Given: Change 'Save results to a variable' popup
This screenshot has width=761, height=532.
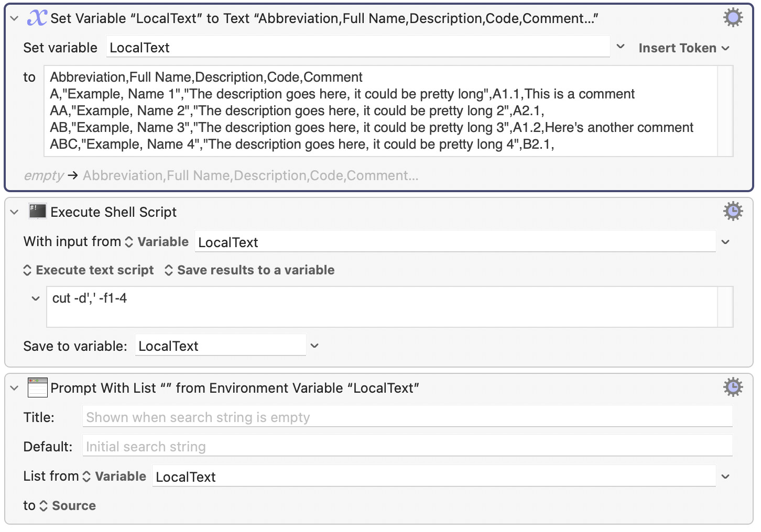Looking at the screenshot, I should coord(249,270).
